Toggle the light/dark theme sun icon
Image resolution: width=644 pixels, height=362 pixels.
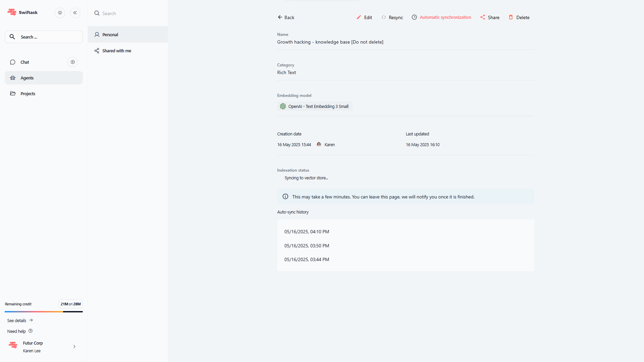coord(60,13)
